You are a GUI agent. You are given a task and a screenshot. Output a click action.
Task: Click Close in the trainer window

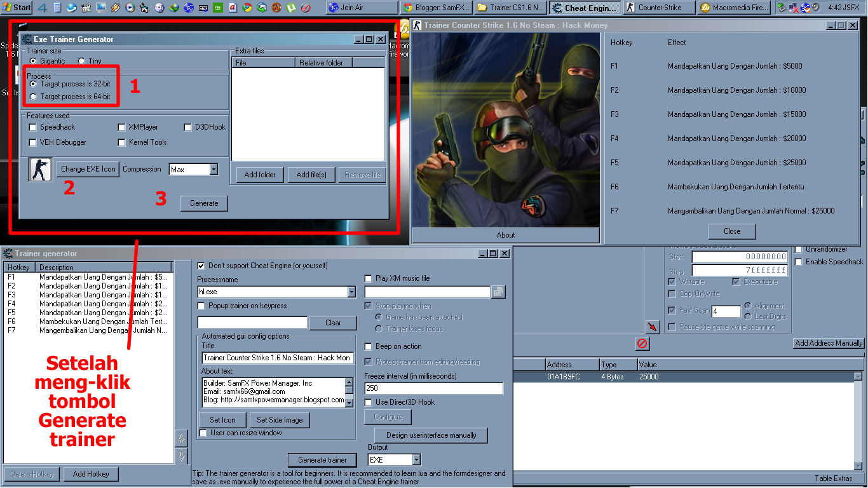732,231
